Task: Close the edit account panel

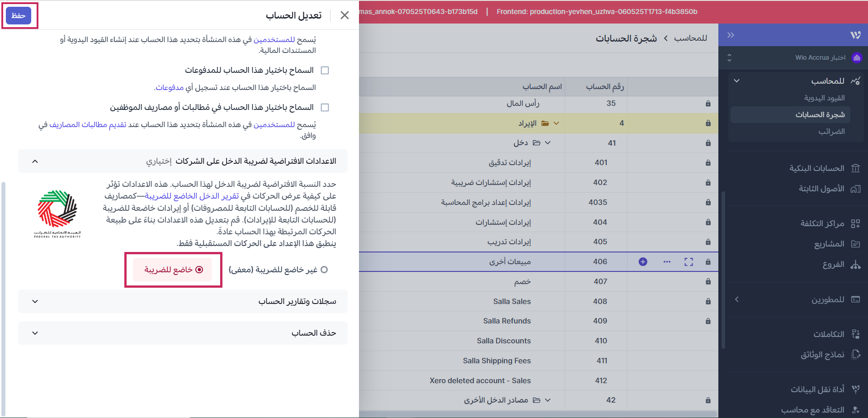Action: pyautogui.click(x=344, y=15)
